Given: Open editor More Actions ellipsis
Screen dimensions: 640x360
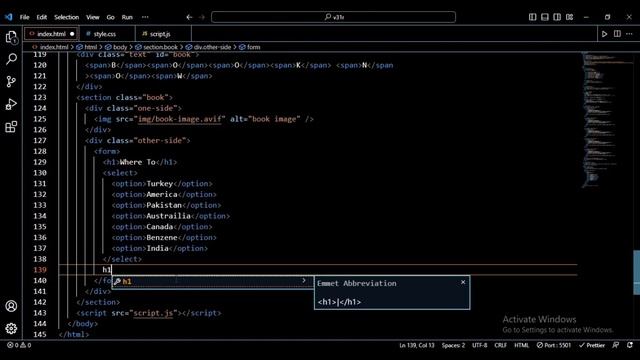Looking at the screenshot, I should pyautogui.click(x=629, y=34).
